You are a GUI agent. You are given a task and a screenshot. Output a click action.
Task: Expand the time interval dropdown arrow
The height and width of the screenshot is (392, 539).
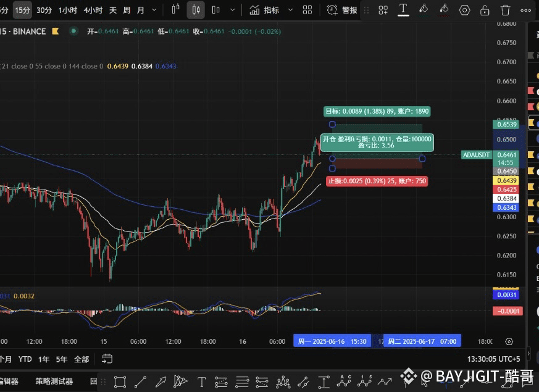click(154, 10)
